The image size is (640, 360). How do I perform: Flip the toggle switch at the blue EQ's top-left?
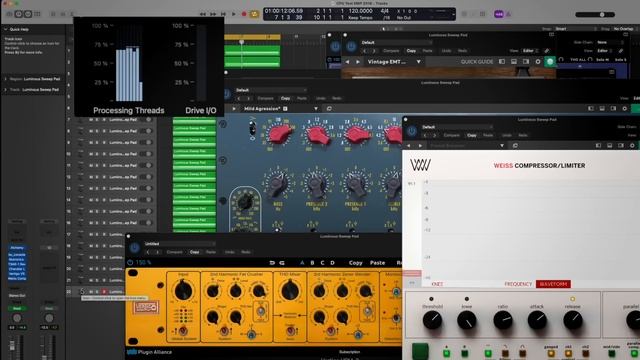pyautogui.click(x=253, y=129)
